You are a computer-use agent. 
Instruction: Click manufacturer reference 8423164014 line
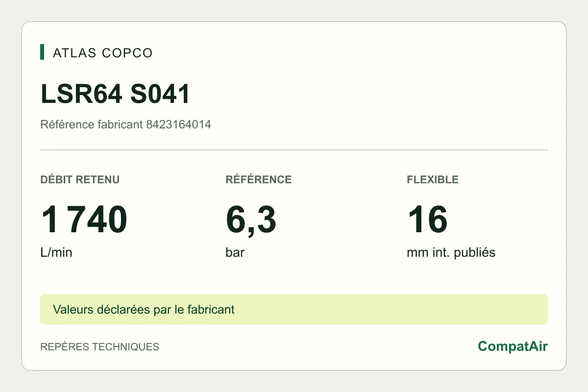126,124
